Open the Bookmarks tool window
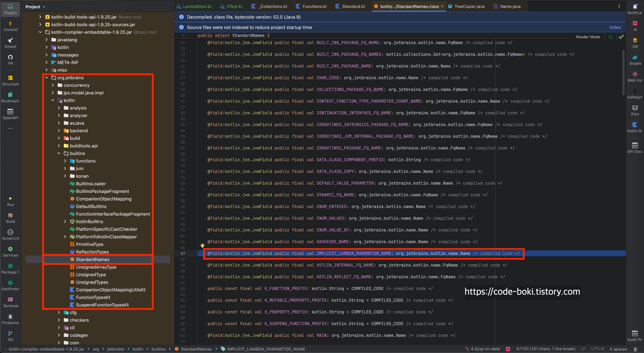Image resolution: width=644 pixels, height=353 pixels. (x=10, y=97)
